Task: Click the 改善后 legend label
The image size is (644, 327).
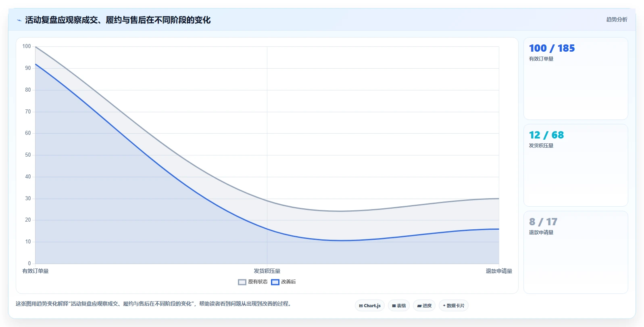Action: (x=288, y=282)
